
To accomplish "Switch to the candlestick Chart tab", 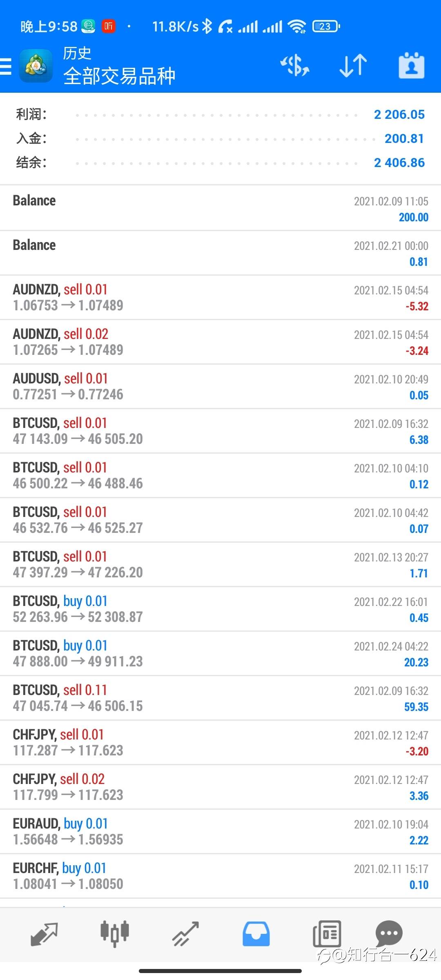I will pyautogui.click(x=115, y=934).
